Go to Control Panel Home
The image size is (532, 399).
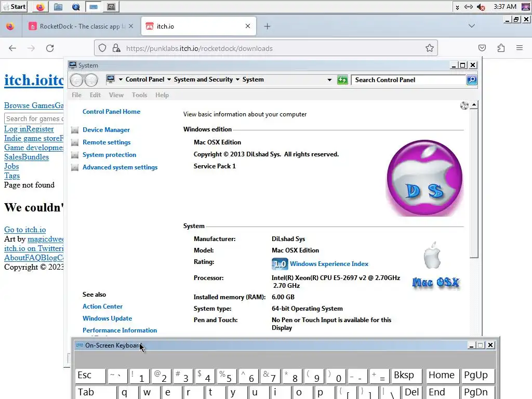(x=111, y=112)
